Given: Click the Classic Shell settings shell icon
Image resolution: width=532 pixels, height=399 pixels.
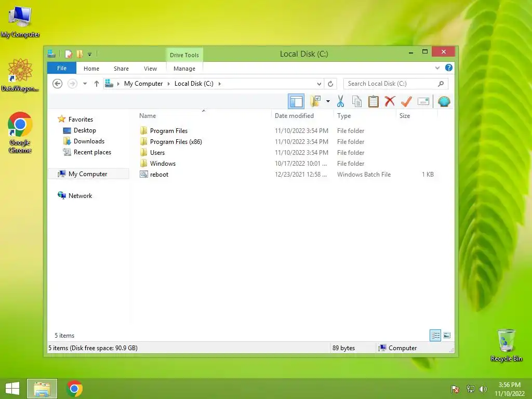Looking at the screenshot, I should point(444,101).
